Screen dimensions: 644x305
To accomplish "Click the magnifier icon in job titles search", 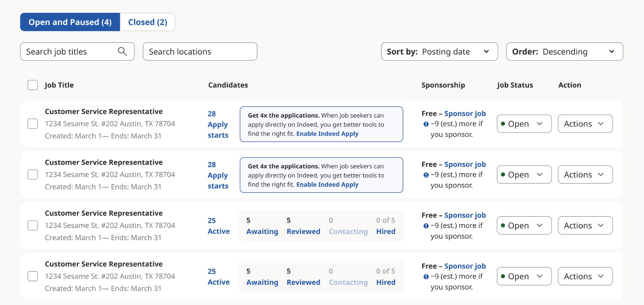I will (x=122, y=51).
